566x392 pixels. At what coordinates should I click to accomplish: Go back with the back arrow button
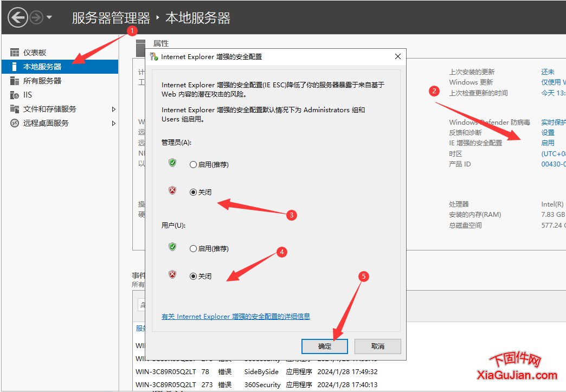click(18, 17)
